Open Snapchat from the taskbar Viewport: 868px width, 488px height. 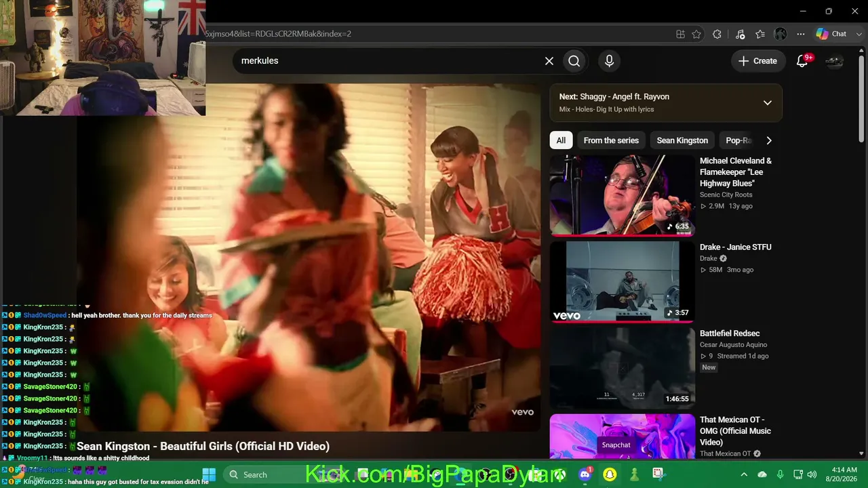click(x=610, y=474)
